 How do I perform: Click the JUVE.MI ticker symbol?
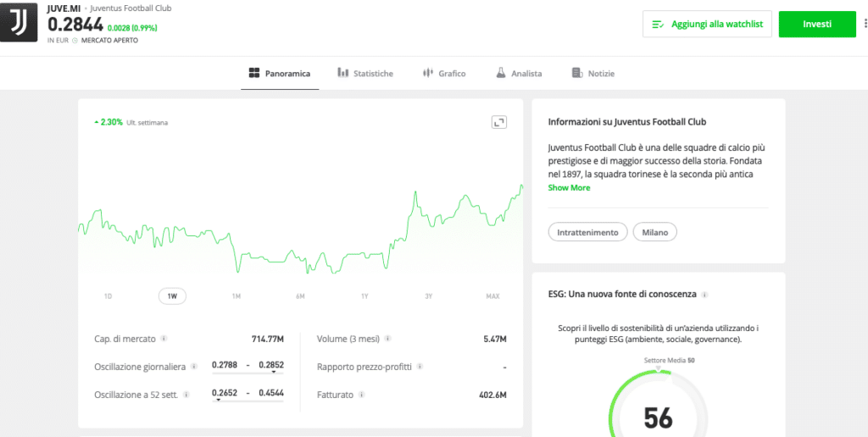[64, 8]
